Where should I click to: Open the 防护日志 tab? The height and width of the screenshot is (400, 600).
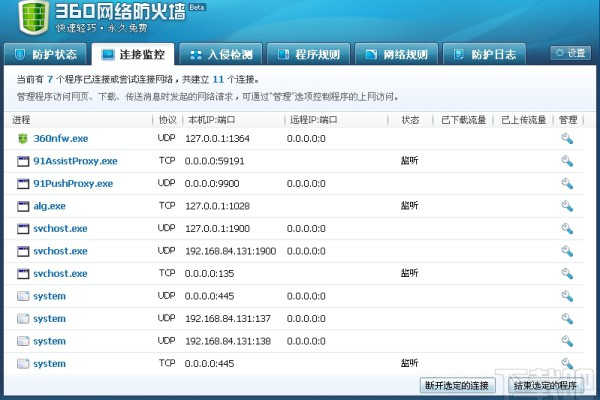[484, 54]
